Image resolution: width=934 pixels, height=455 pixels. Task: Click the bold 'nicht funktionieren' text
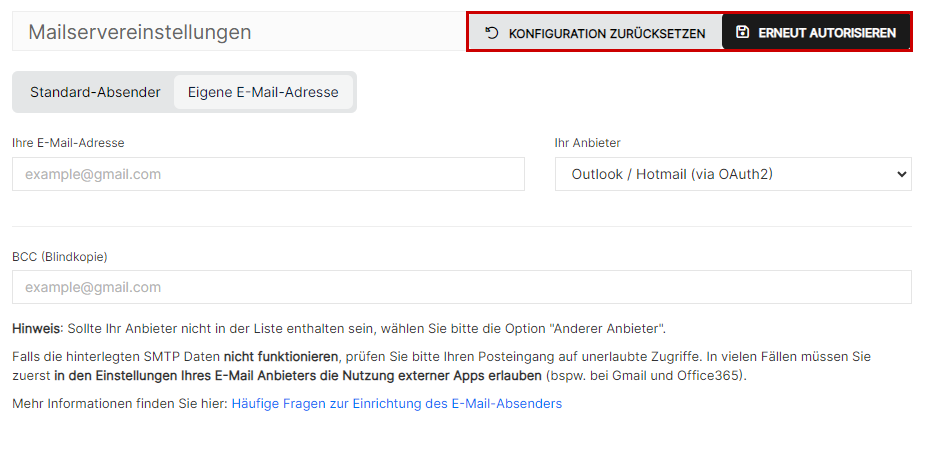[281, 357]
